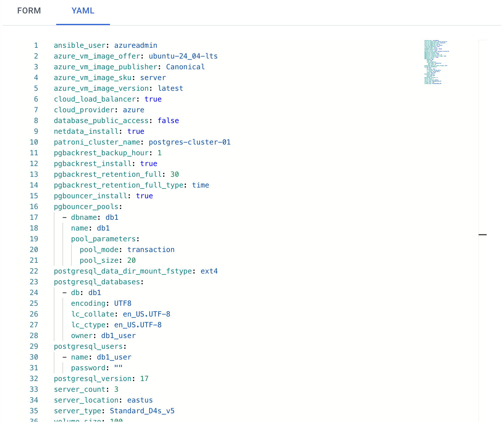Click the postgresql_users key line

(x=88, y=346)
